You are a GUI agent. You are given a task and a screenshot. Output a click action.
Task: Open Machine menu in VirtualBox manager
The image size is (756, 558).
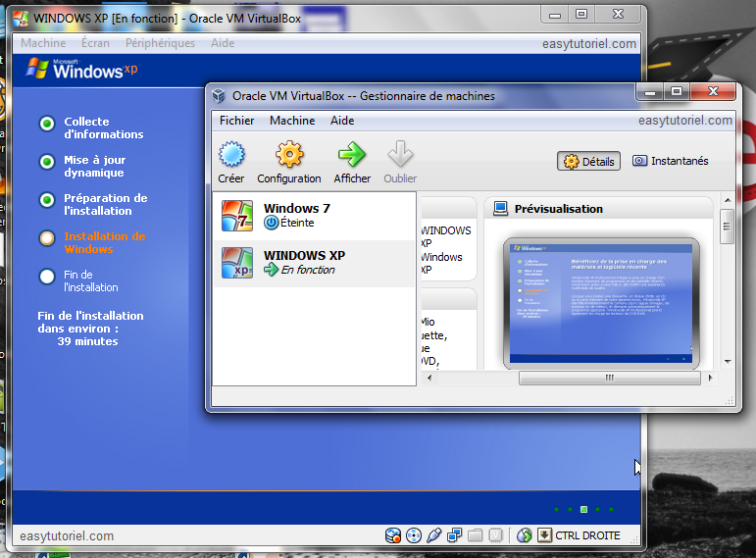tap(292, 121)
